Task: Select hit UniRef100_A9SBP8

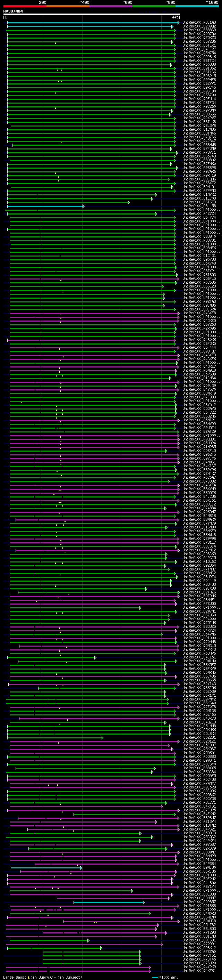Action: (x=199, y=168)
